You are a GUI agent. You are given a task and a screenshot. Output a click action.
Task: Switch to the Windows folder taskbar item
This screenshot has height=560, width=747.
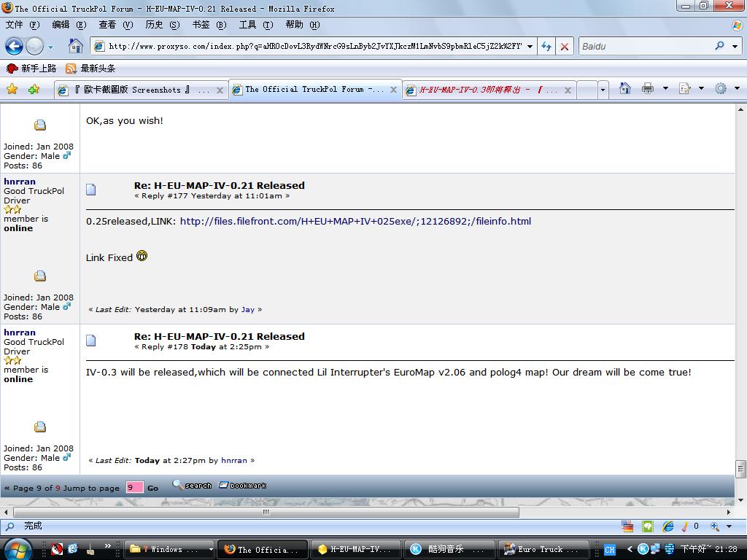coord(170,549)
